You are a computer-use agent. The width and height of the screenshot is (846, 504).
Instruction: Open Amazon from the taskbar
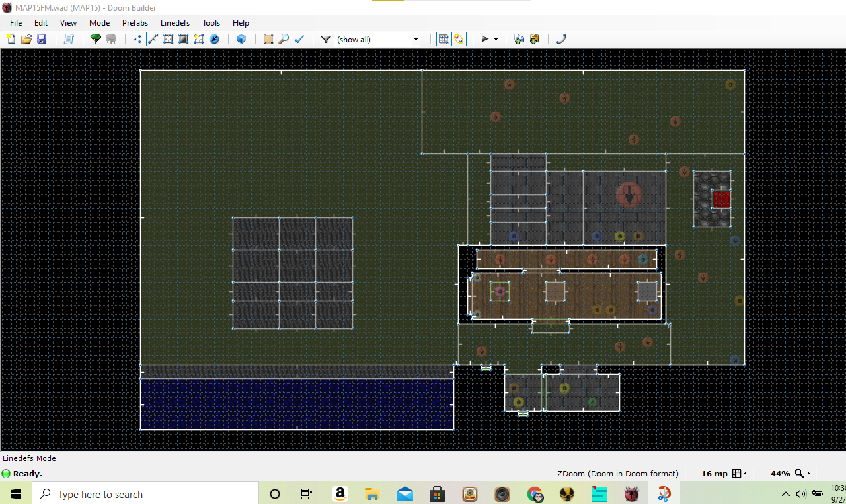pos(340,493)
